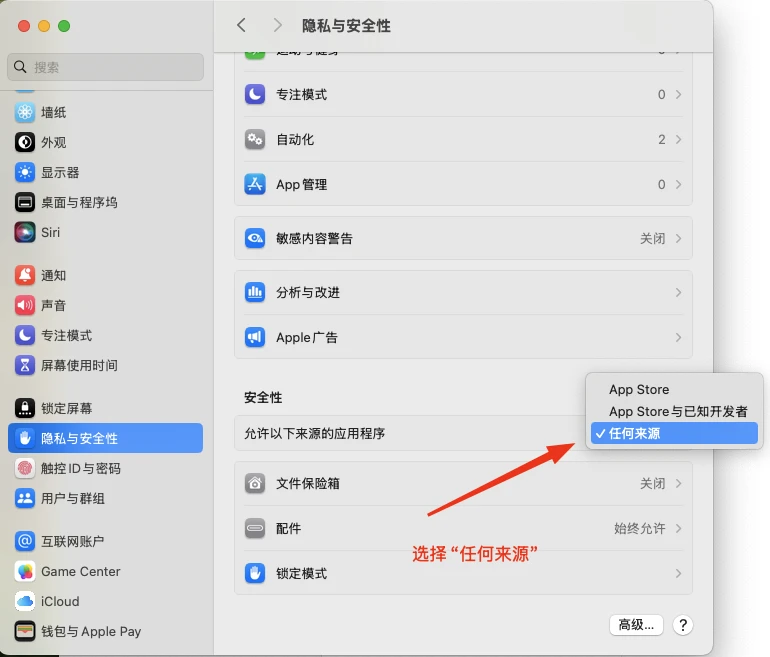Click the 高级... button
This screenshot has height=657, width=770.
636,625
